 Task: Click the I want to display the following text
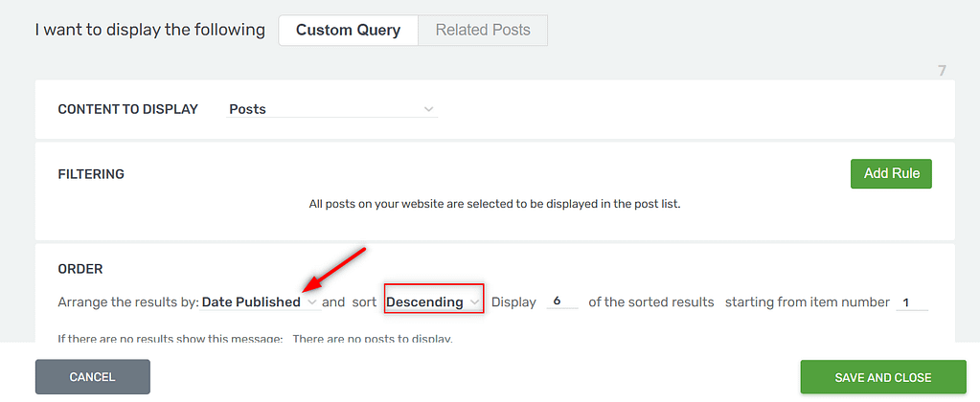[x=150, y=30]
